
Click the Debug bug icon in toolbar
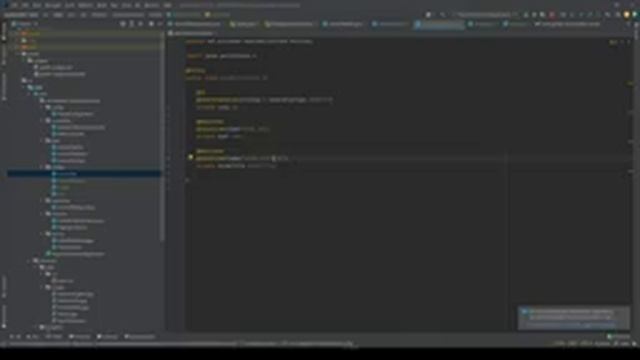[x=534, y=15]
